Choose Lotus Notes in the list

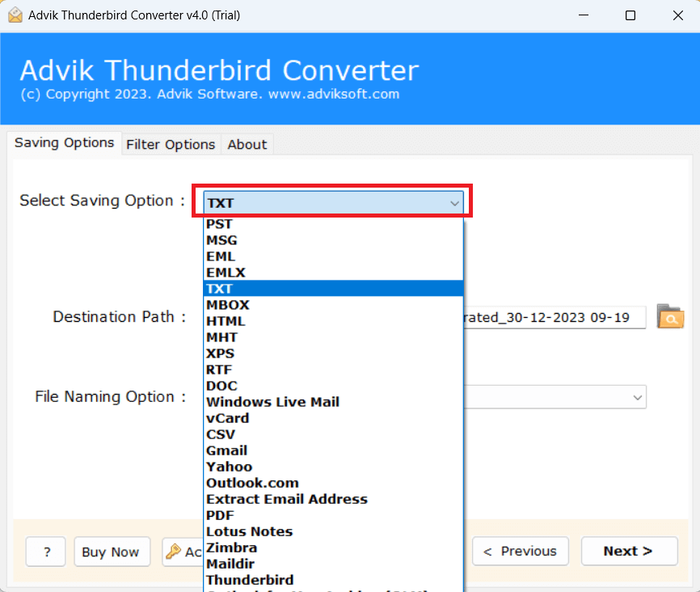334,531
